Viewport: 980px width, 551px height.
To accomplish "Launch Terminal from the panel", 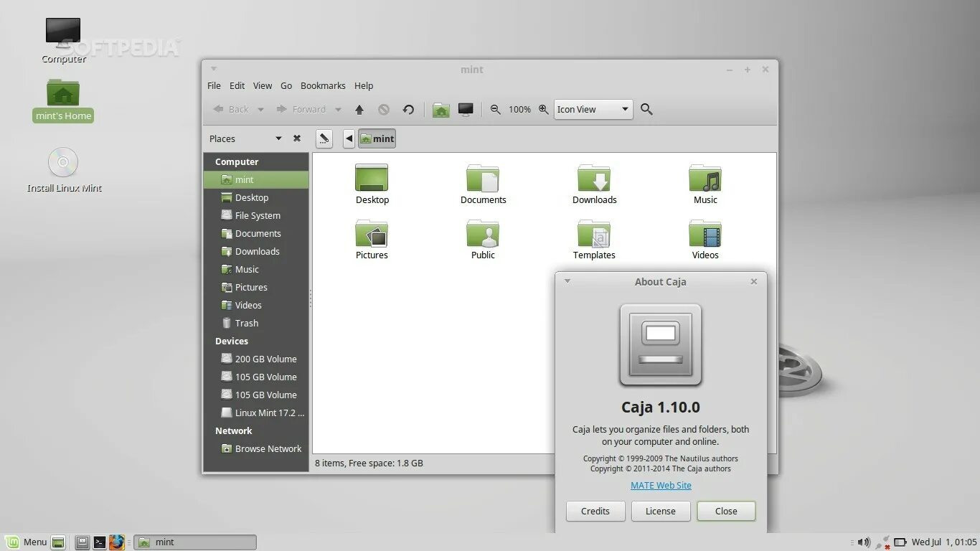I will point(100,542).
